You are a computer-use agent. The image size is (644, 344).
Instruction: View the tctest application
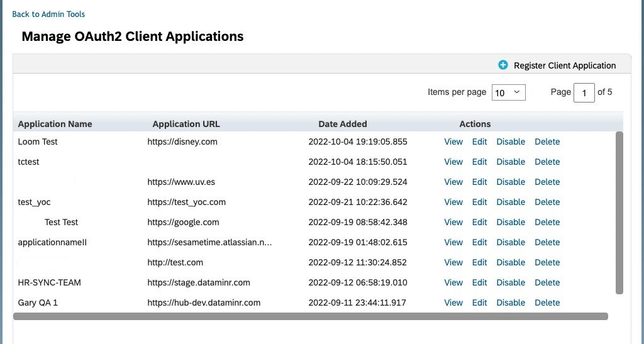[x=453, y=162]
